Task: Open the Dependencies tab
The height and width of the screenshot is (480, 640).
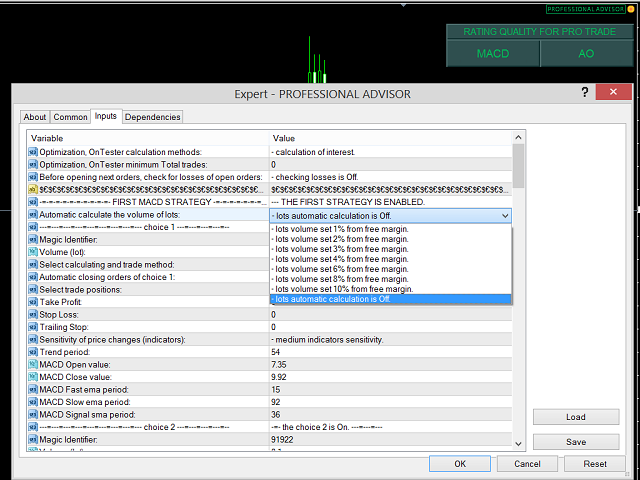Action: coord(153,117)
